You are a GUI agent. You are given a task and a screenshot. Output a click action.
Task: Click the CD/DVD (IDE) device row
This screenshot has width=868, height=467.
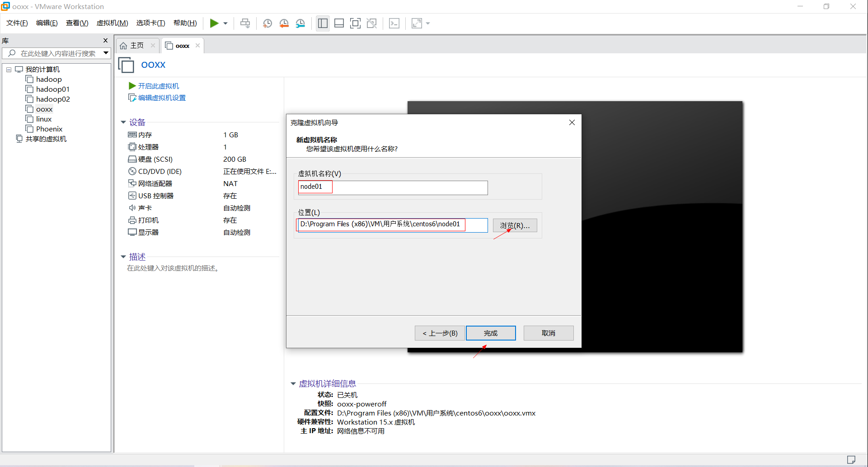(202, 171)
